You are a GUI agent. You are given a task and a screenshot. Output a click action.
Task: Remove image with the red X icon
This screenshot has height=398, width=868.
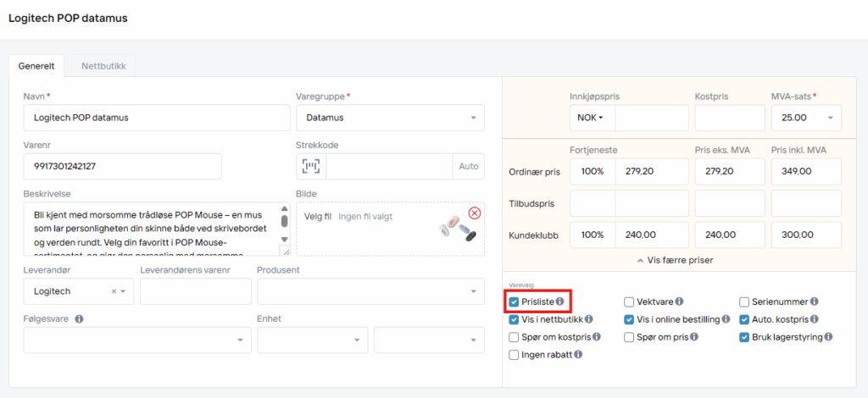click(474, 213)
